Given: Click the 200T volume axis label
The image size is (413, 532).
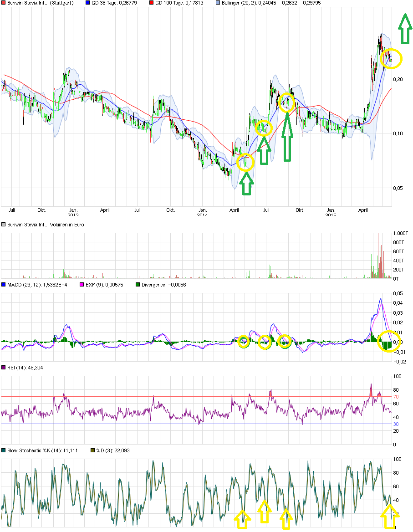Looking at the screenshot, I should 398,270.
